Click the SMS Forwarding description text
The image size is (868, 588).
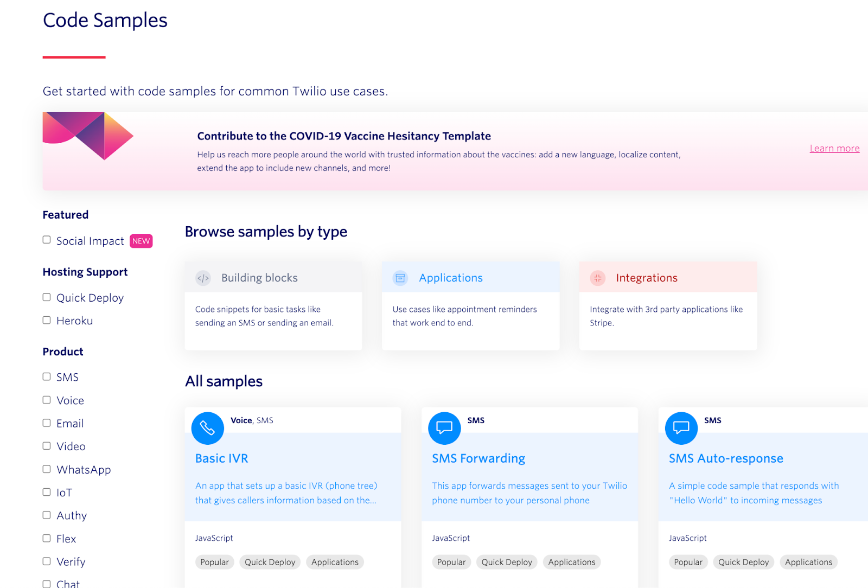tap(529, 493)
